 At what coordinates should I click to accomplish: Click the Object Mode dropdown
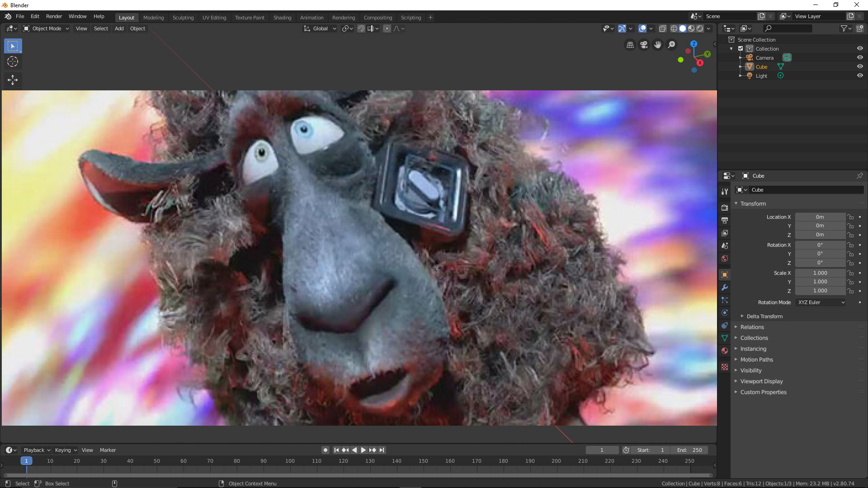pos(47,28)
